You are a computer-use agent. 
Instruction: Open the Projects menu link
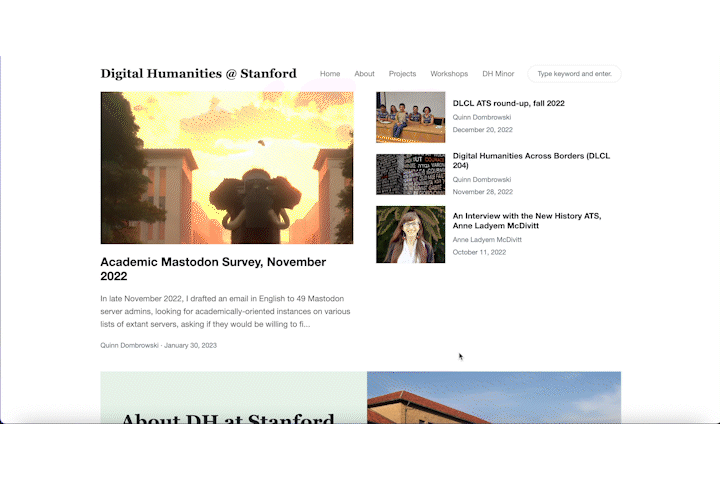pos(402,73)
